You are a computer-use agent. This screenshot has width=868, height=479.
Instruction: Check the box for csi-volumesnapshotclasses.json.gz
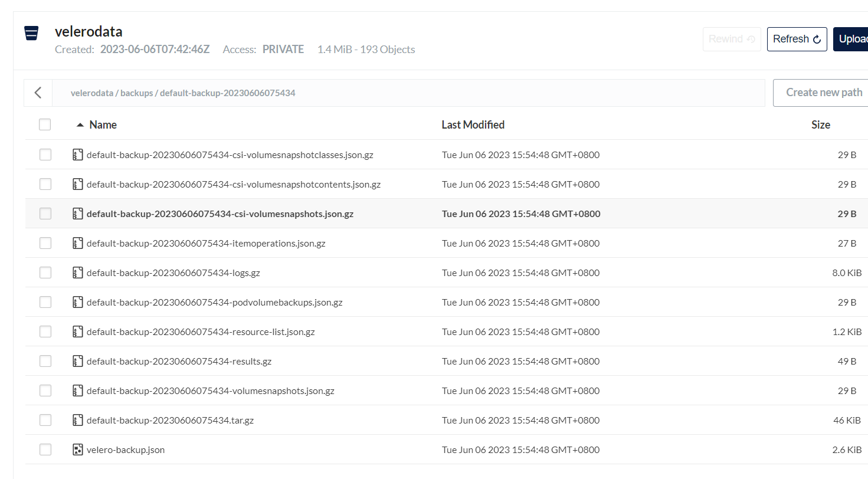pyautogui.click(x=45, y=155)
